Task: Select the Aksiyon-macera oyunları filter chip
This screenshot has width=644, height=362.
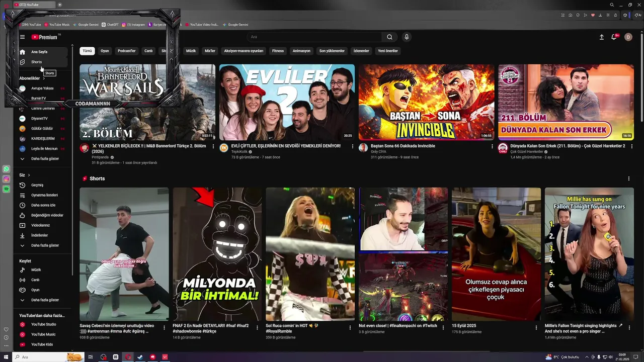Action: pos(244,51)
